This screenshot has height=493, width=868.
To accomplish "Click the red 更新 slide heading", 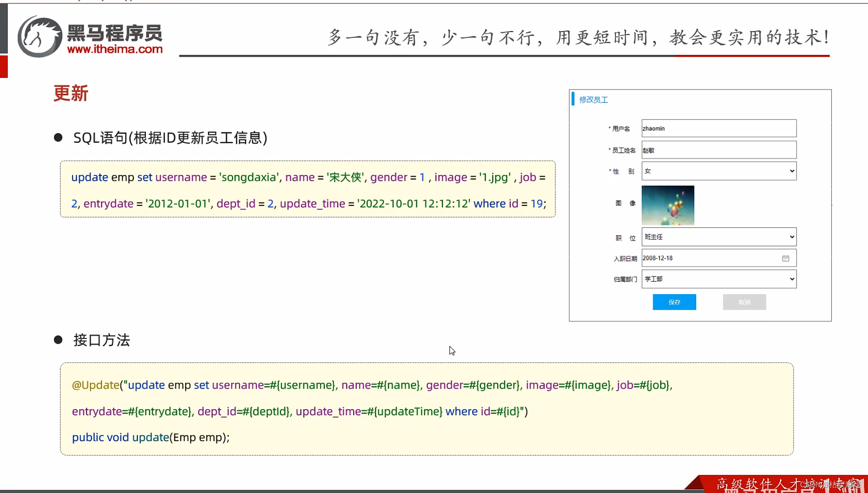I will tap(71, 93).
